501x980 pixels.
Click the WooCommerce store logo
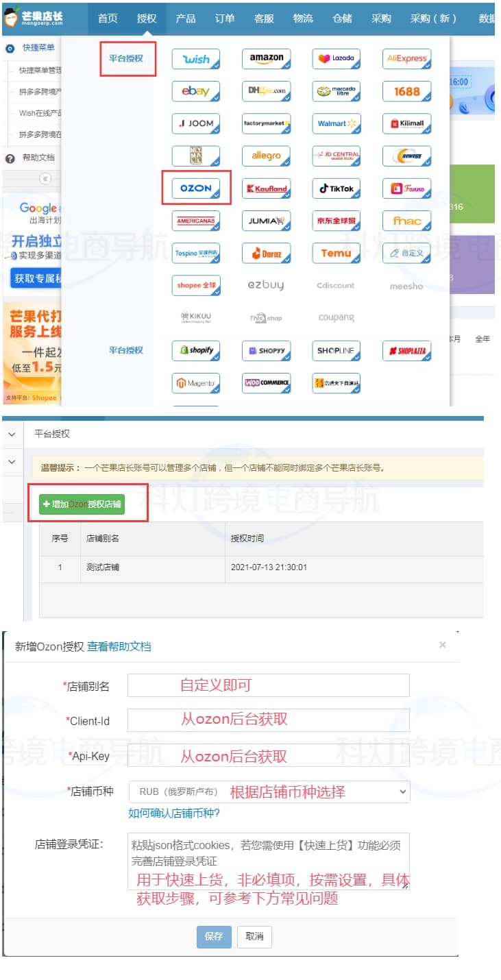pos(267,383)
